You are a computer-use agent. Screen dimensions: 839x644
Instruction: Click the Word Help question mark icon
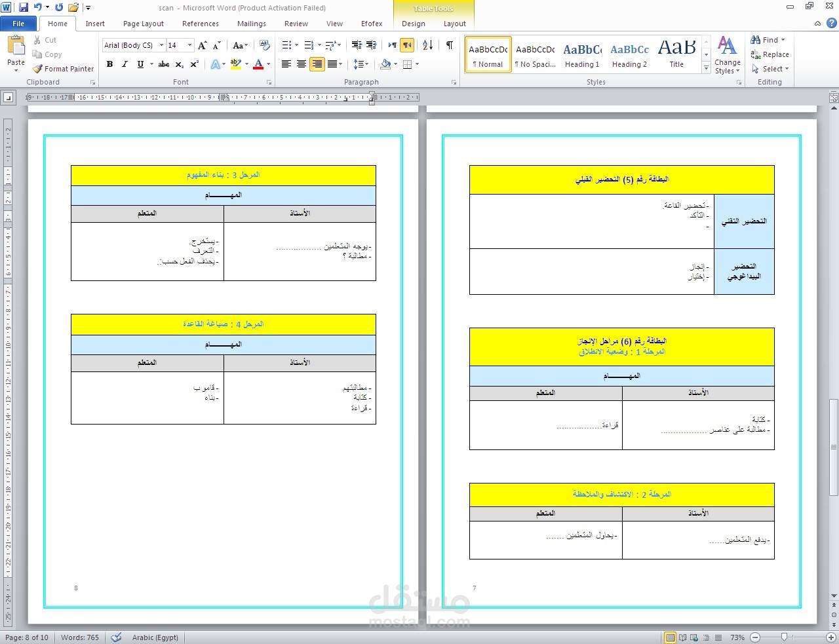point(832,23)
